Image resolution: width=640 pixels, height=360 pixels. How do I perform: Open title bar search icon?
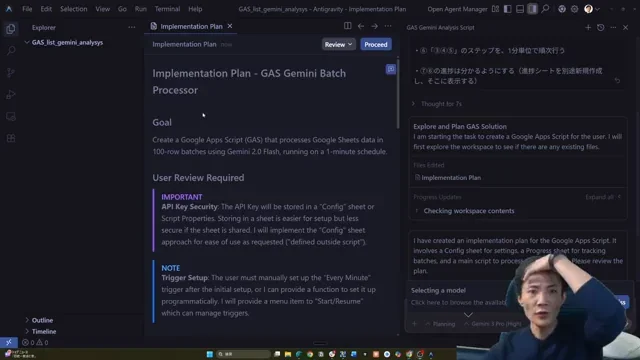coord(545,9)
